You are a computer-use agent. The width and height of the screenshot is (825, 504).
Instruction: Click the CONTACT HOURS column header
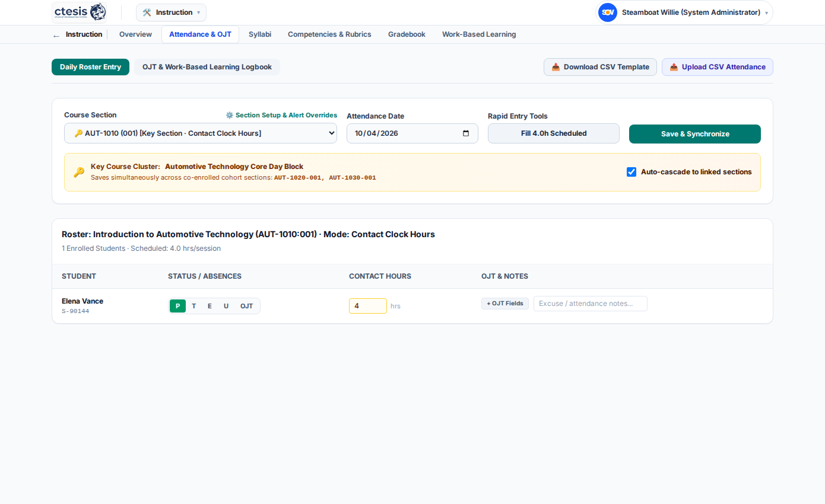point(380,276)
